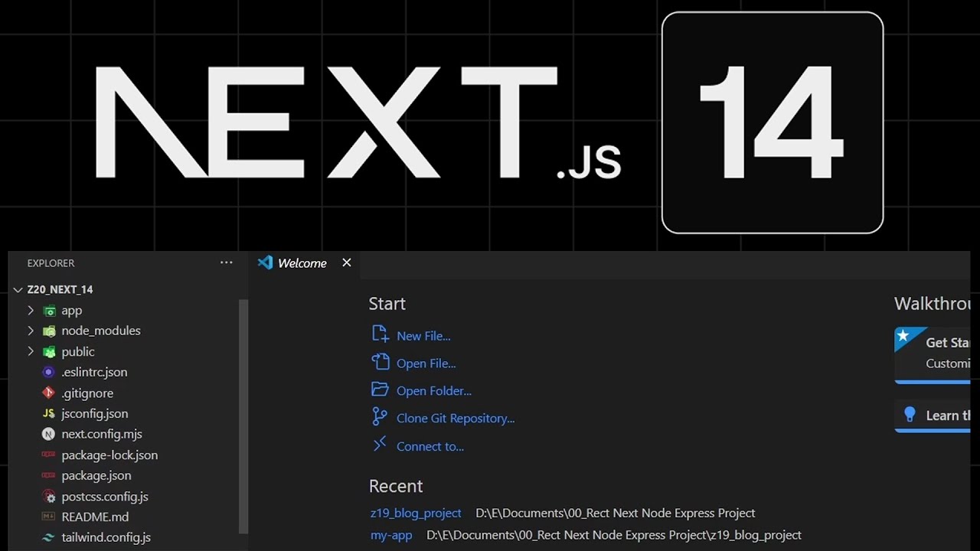Click the app folder icon
The width and height of the screenshot is (980, 551).
(49, 311)
